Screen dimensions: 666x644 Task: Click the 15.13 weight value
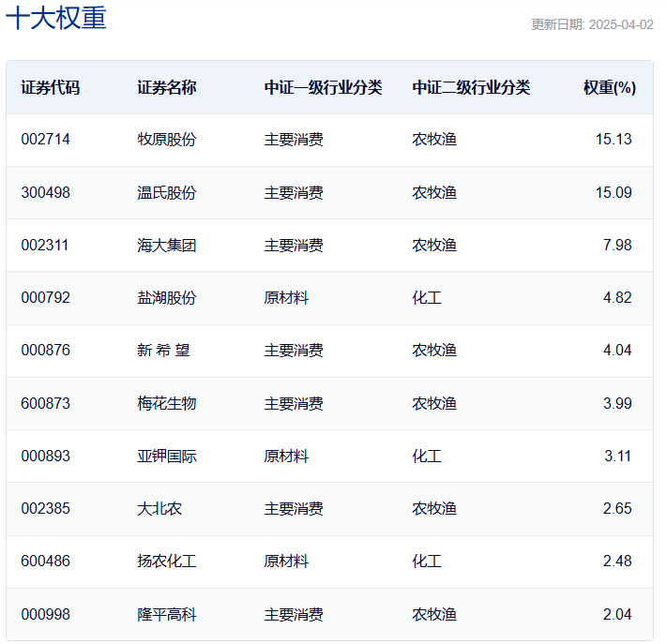613,140
